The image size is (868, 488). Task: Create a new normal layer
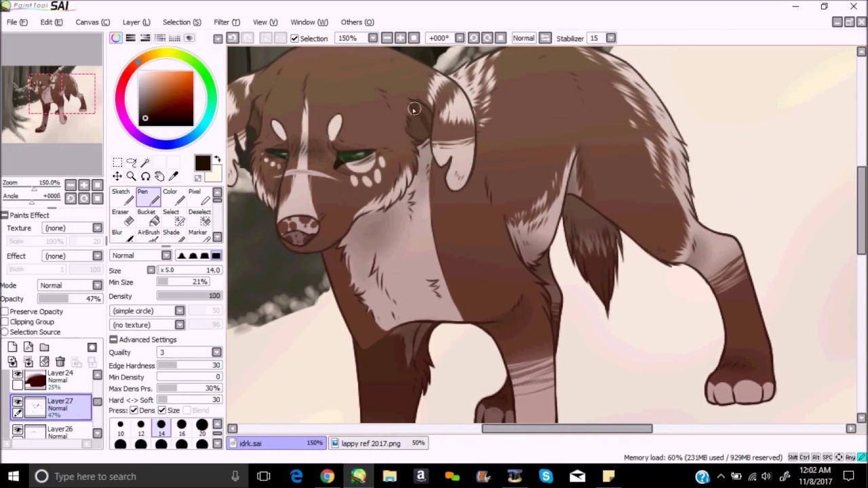click(x=12, y=347)
